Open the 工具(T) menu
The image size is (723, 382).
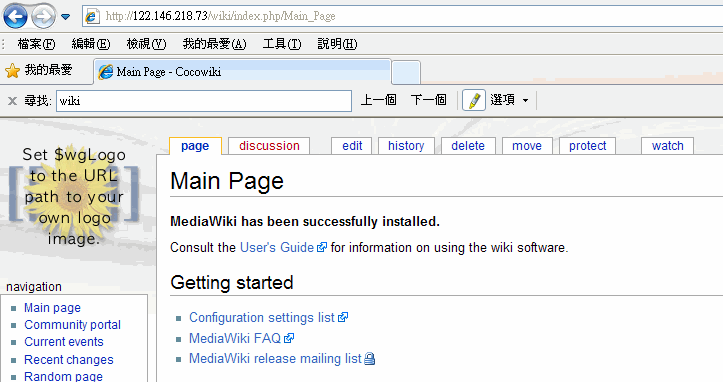(282, 44)
